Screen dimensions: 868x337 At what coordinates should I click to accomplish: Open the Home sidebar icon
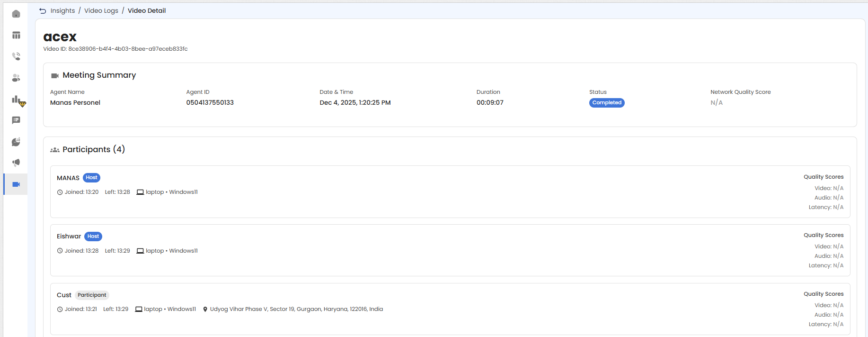tap(16, 14)
